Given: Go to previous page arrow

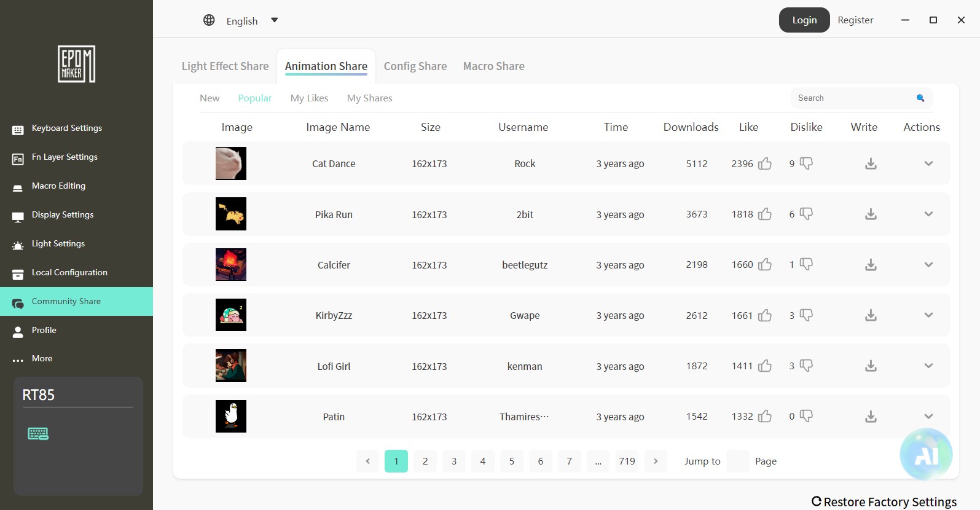Looking at the screenshot, I should point(367,461).
